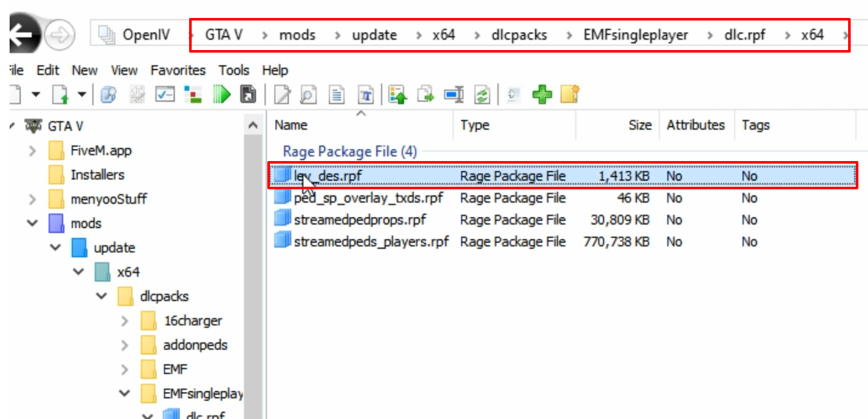The height and width of the screenshot is (419, 868).
Task: Click the page with magnifier toolbar icon
Action: [x=310, y=95]
